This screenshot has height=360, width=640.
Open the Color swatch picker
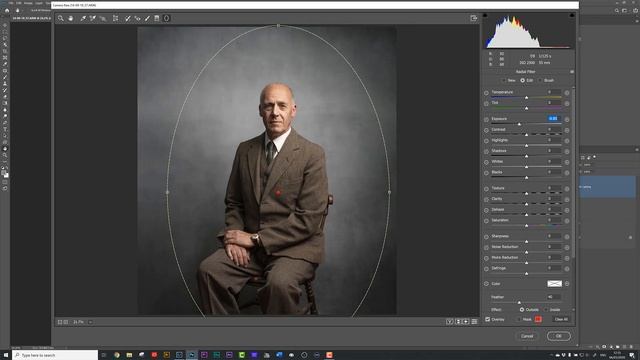point(554,284)
